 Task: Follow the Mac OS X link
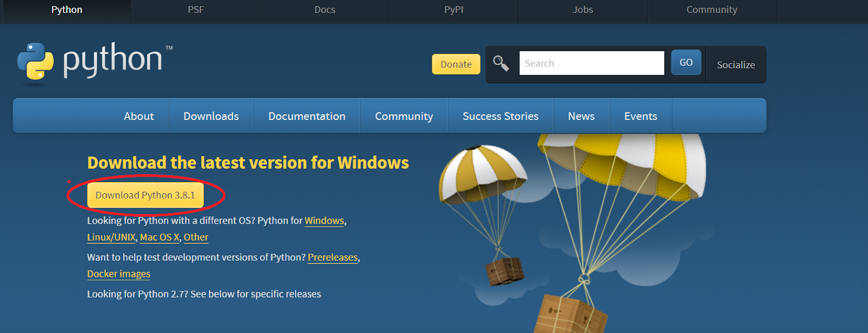(159, 237)
